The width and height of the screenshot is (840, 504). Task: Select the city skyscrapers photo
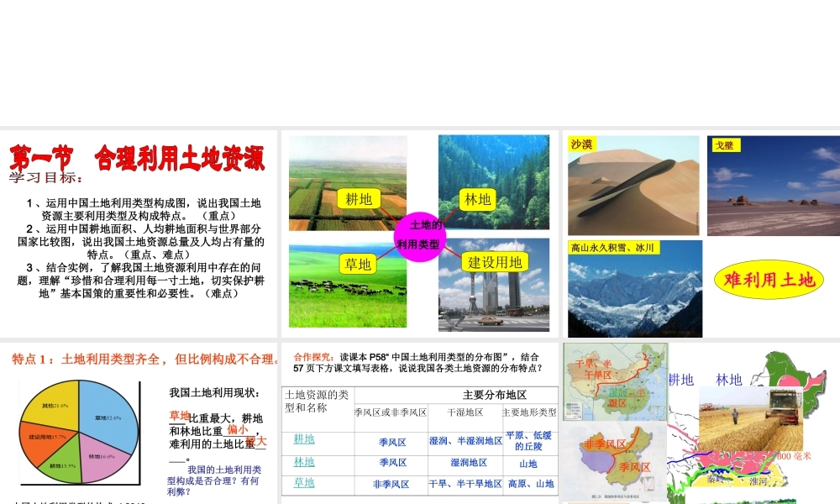click(494, 285)
